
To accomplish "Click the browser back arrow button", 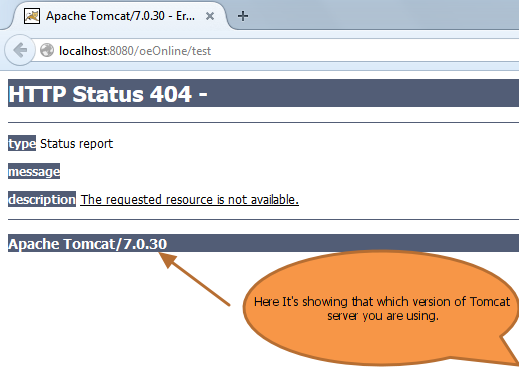I will [20, 50].
